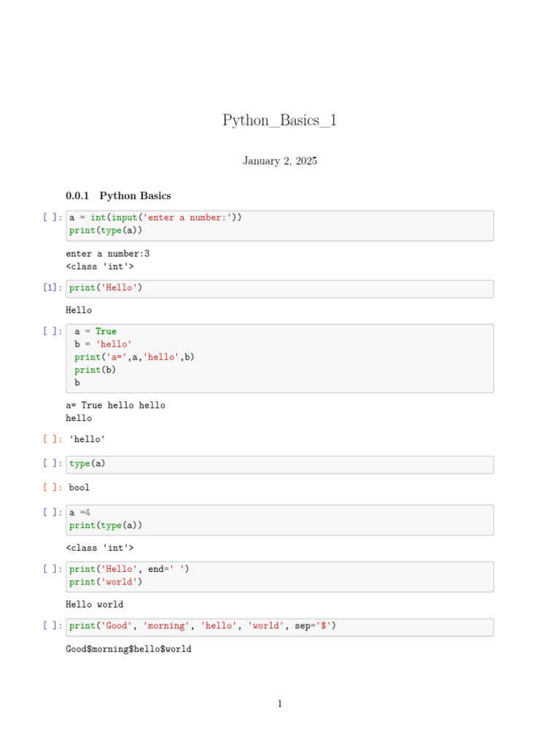
Task: Click the print('Hello') code cell
Action: (279, 288)
